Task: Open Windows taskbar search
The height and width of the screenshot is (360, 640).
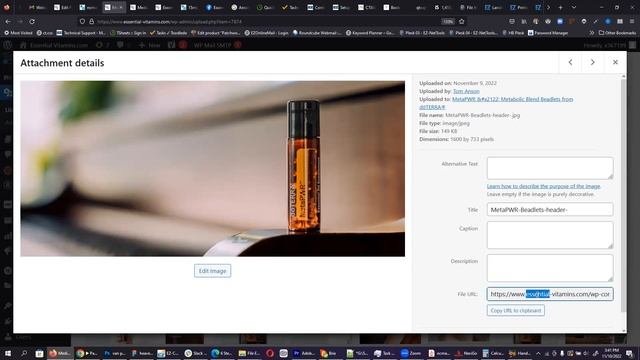Action: (x=24, y=353)
